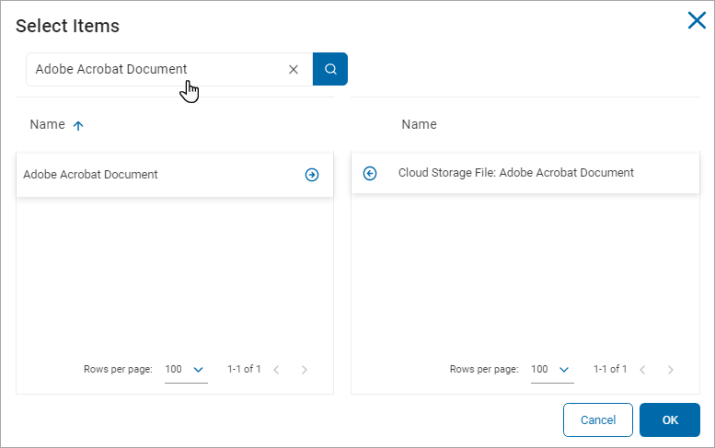The height and width of the screenshot is (448, 715).
Task: Go to previous page in left list
Action: click(276, 370)
